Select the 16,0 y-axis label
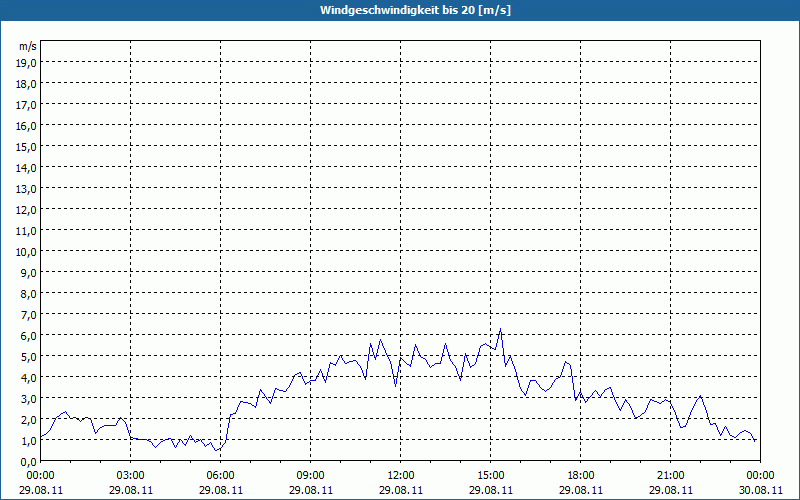Viewport: 800px width, 500px height. point(27,126)
